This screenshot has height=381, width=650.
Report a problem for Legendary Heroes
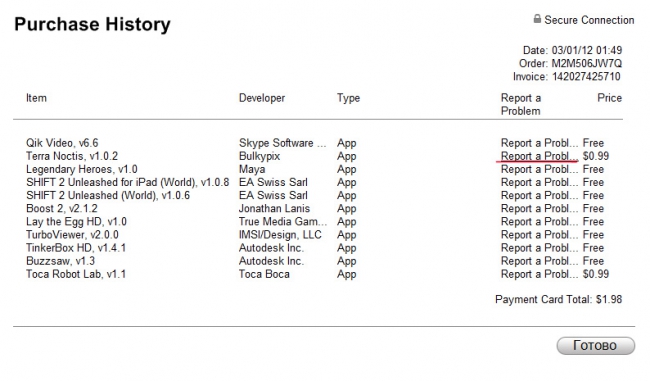click(x=539, y=170)
